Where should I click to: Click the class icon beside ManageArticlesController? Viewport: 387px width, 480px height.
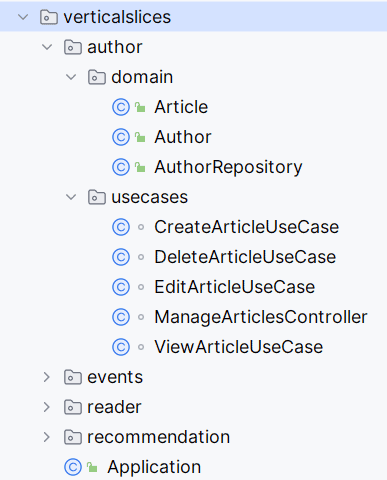coord(121,317)
